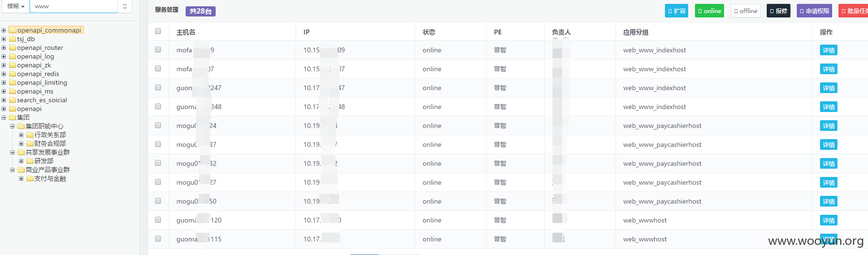Check the row with hostname ending 2247
Viewport: 868px width, 255px height.
(158, 87)
